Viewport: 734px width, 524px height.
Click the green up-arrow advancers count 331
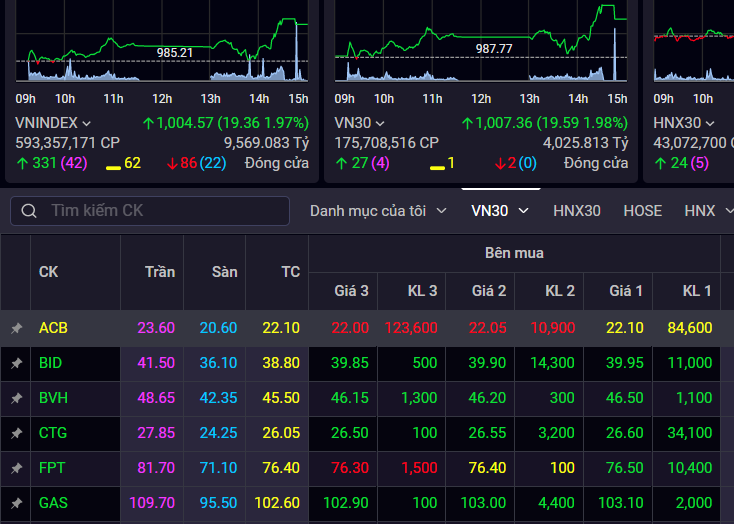[37, 163]
